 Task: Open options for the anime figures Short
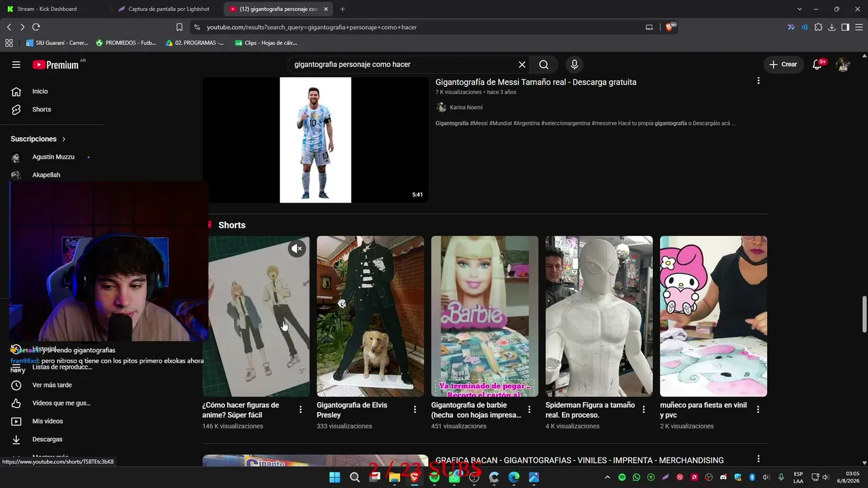pos(300,409)
